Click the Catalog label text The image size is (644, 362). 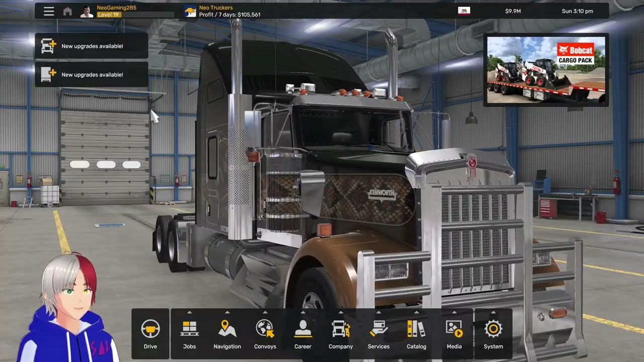416,346
